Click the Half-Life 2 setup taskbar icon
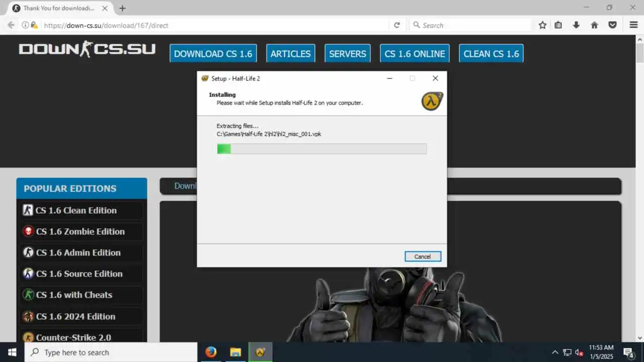Screen dimensions: 644x362 tap(260, 352)
